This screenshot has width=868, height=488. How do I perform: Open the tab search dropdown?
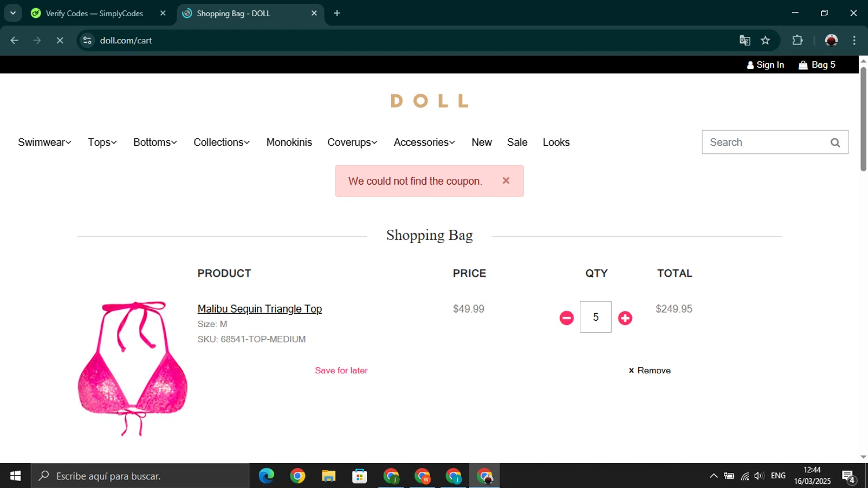[x=13, y=13]
